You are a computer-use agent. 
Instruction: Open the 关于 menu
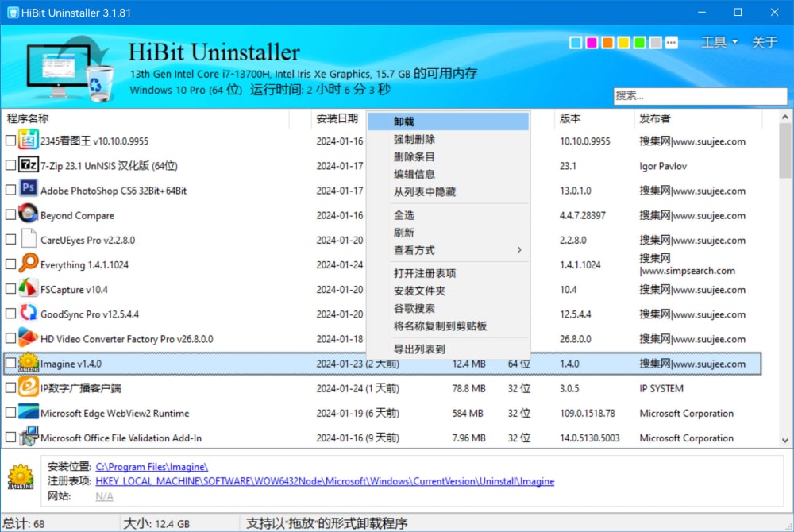[x=764, y=42]
